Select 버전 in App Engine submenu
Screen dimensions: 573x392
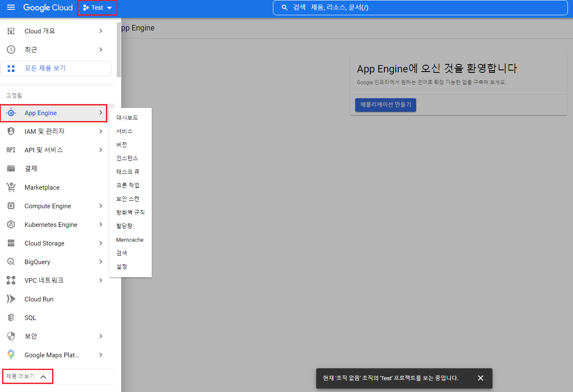[122, 145]
